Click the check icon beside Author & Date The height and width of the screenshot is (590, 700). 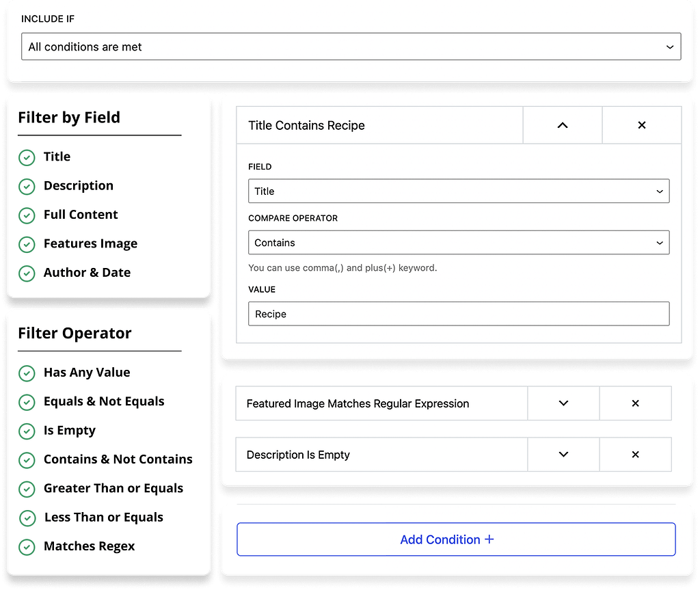pos(27,273)
